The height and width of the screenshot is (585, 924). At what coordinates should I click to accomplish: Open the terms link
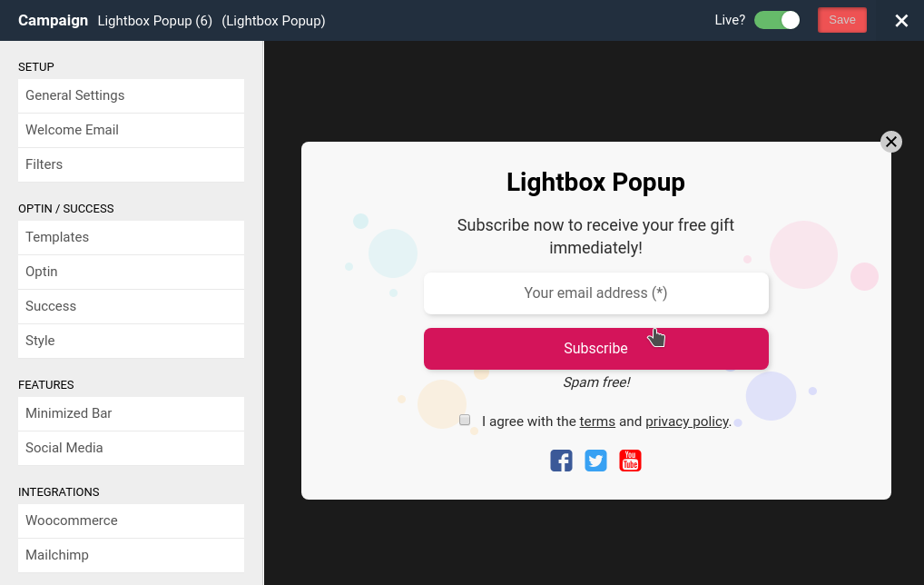[597, 421]
